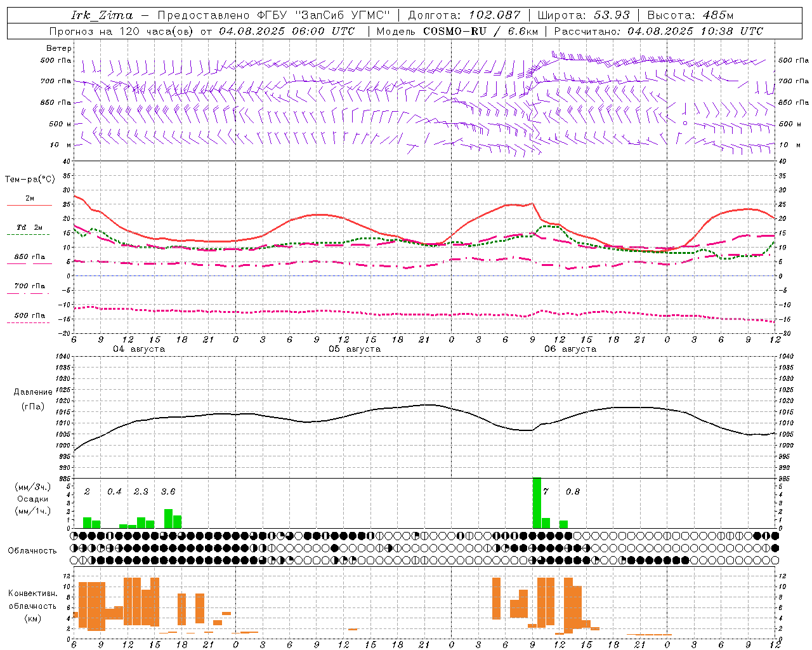Image resolution: width=812 pixels, height=650 pixels.
Task: Click the red 2м temperature legend line
Action: pyautogui.click(x=29, y=205)
